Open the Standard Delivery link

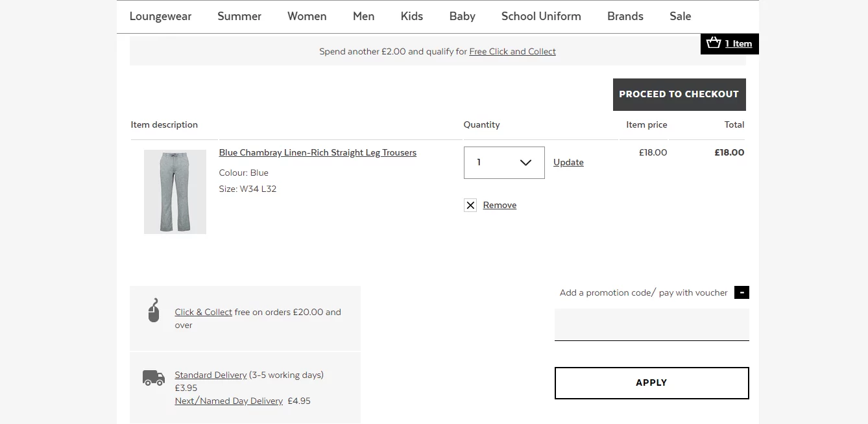211,375
